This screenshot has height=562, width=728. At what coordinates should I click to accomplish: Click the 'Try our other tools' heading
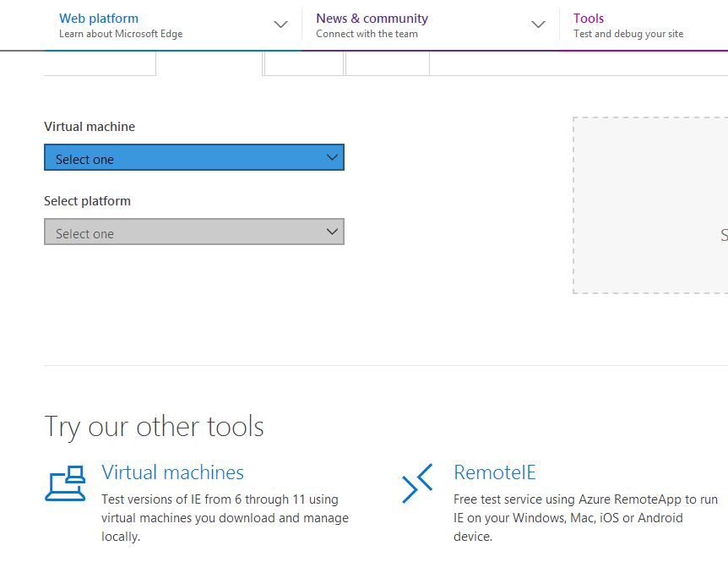155,427
